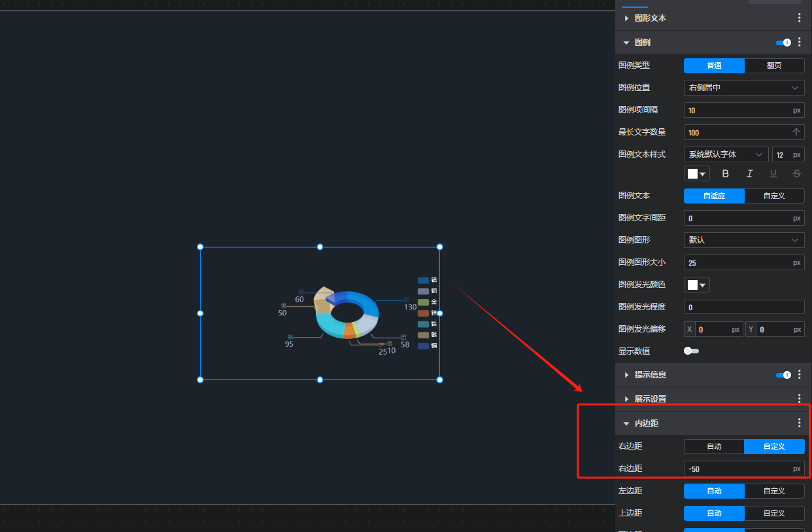Open three-dot menu of 图例 section
The height and width of the screenshot is (532, 812).
[799, 43]
